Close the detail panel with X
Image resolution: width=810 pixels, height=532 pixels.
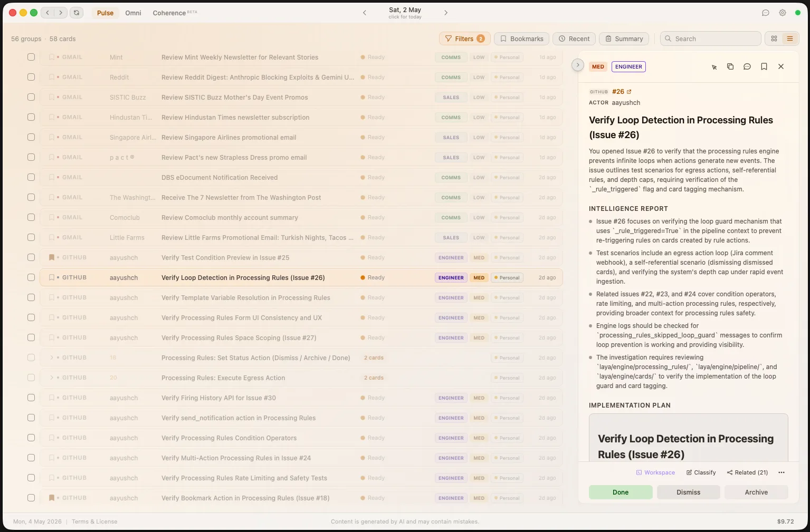(x=781, y=66)
